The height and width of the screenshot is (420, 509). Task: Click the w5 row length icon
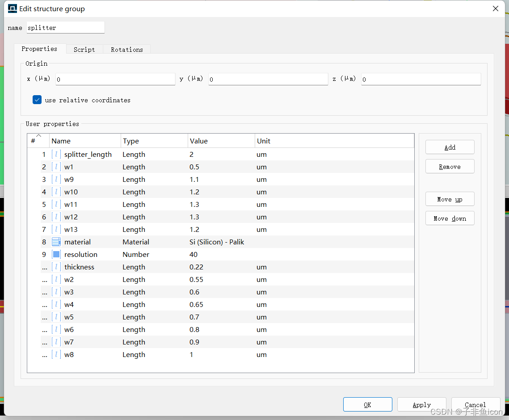click(x=56, y=317)
